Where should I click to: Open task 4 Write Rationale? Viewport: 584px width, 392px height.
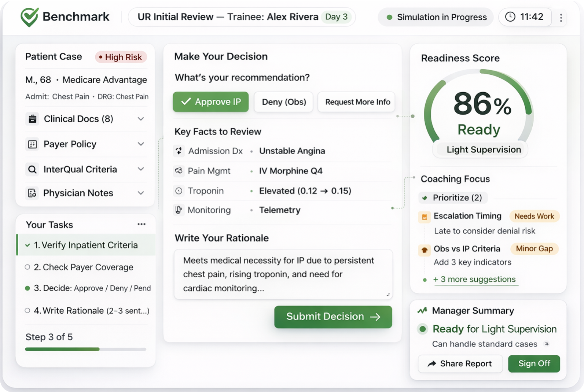tap(86, 311)
